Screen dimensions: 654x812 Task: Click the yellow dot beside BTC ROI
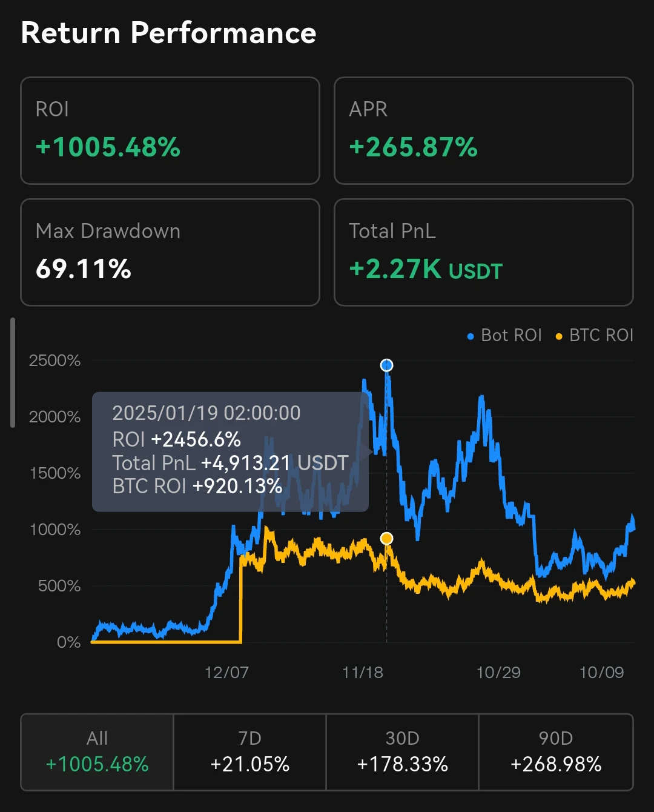[559, 336]
